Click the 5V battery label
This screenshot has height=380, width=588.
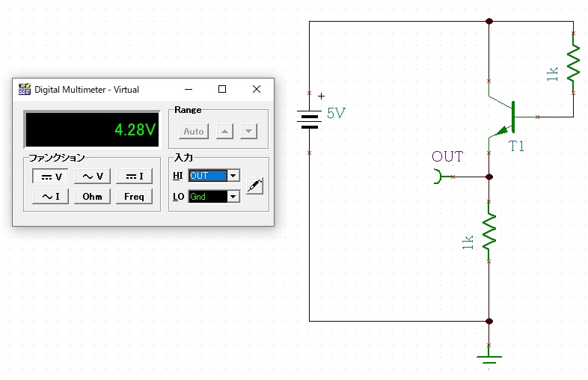[x=336, y=113]
